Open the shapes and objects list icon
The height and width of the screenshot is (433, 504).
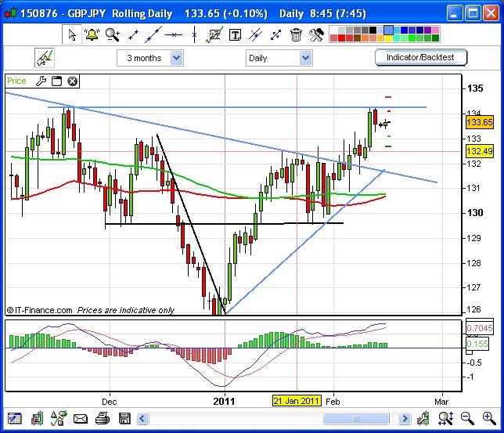(x=59, y=418)
